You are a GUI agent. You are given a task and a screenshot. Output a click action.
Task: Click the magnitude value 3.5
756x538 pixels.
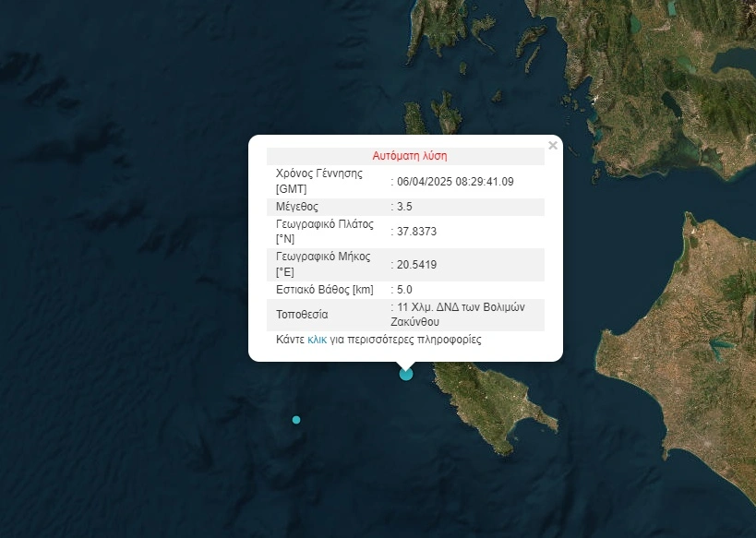point(404,207)
